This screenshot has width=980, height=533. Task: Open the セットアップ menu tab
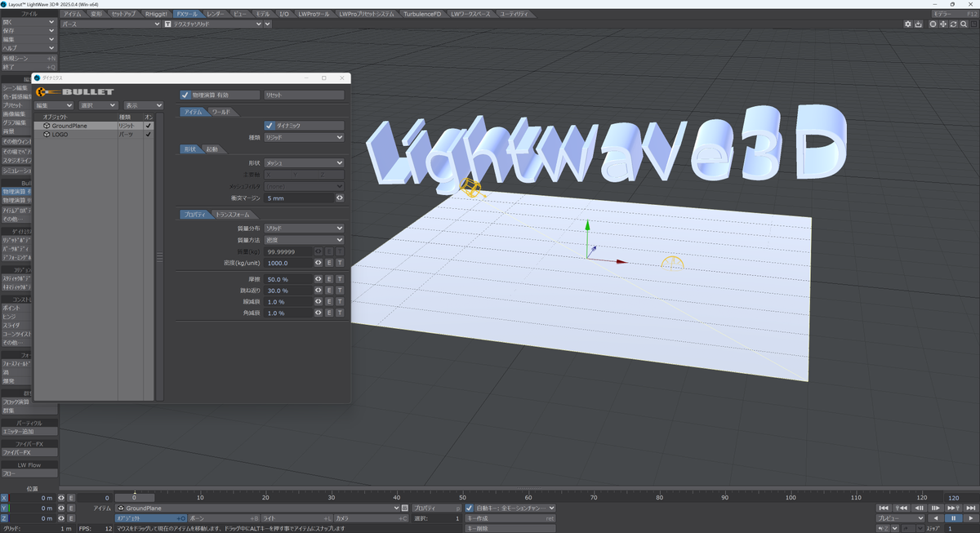[x=124, y=14]
